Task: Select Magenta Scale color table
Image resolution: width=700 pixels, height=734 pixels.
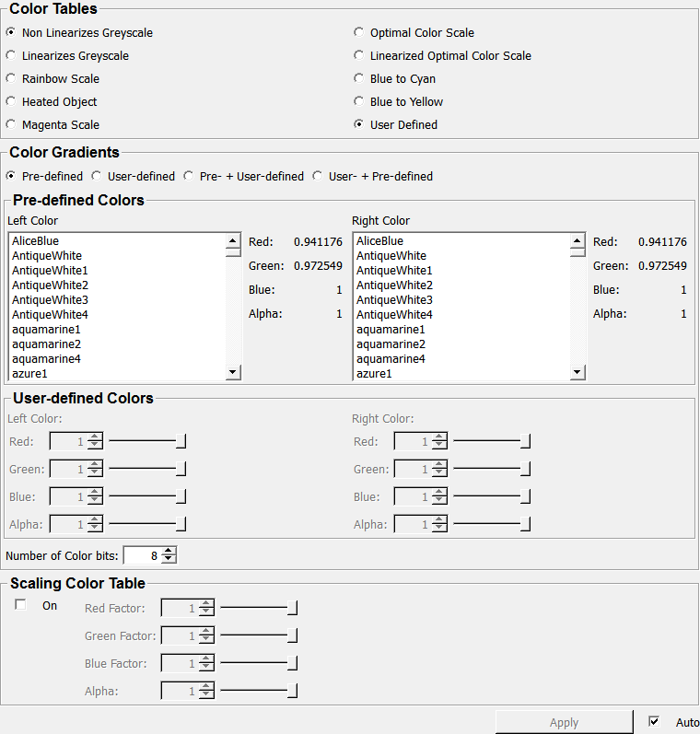Action: tap(11, 125)
